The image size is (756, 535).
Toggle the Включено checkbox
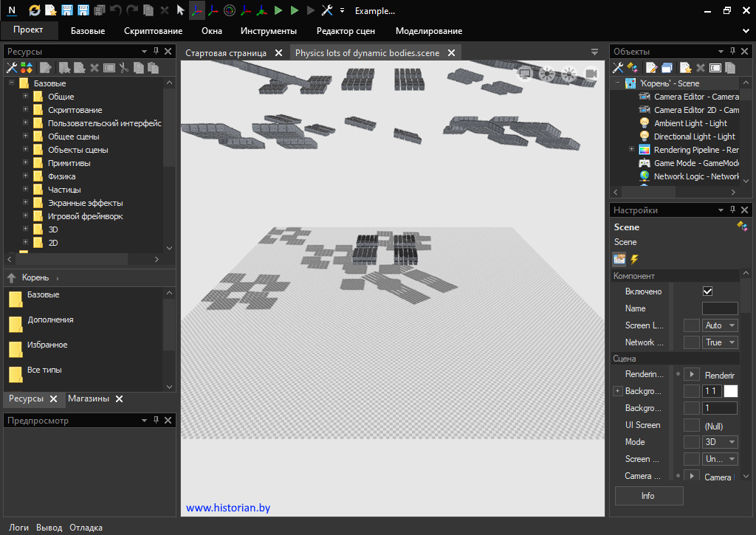coord(707,291)
